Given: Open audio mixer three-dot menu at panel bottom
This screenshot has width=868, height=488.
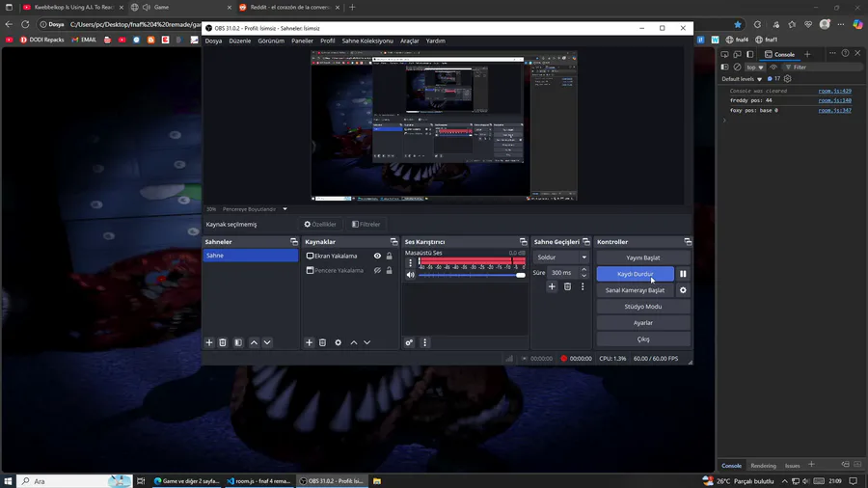Looking at the screenshot, I should click(x=424, y=342).
